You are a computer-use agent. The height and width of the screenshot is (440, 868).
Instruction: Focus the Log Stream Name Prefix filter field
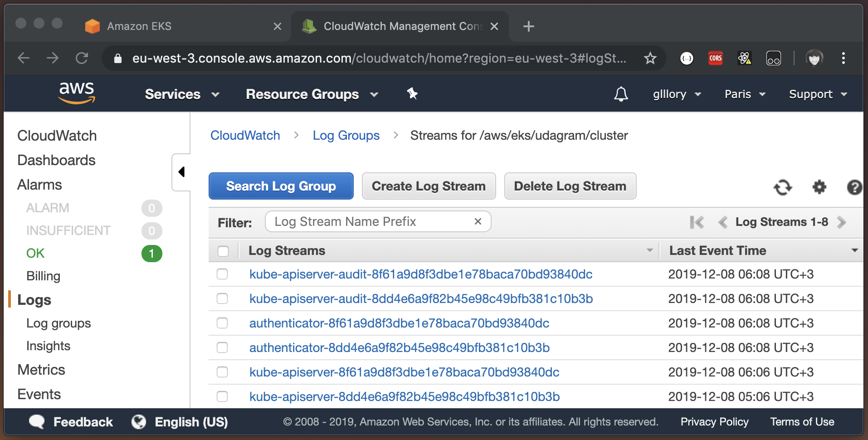(378, 221)
